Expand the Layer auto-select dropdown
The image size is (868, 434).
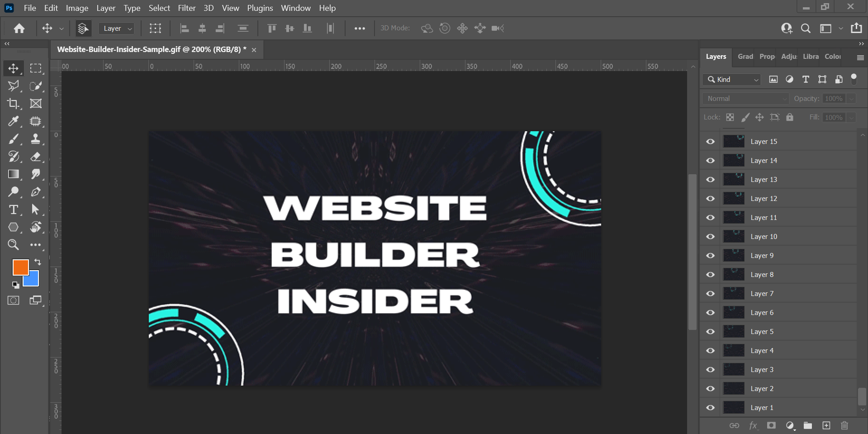click(117, 29)
